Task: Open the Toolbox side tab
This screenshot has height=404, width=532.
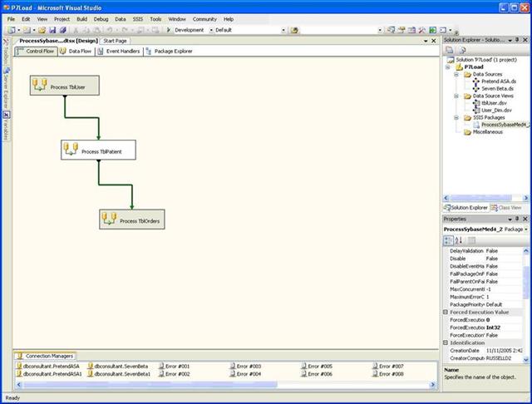Action: pyautogui.click(x=6, y=52)
